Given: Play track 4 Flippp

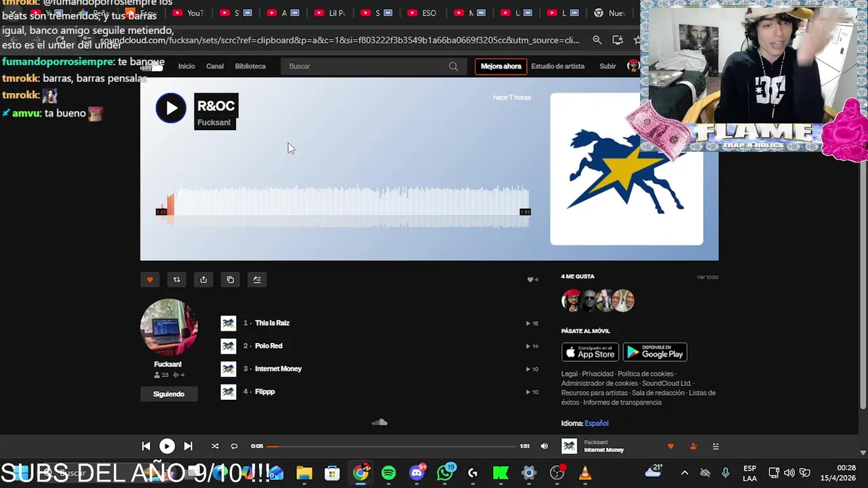Looking at the screenshot, I should pyautogui.click(x=264, y=392).
